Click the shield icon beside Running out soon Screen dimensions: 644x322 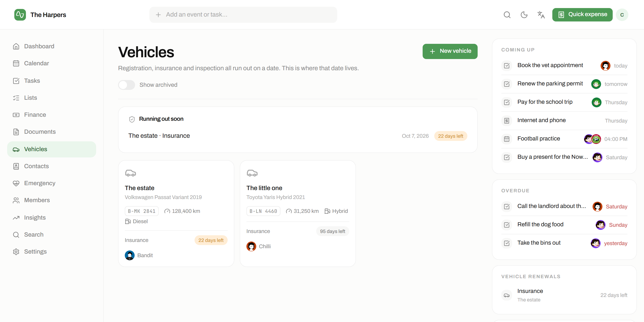pyautogui.click(x=132, y=119)
